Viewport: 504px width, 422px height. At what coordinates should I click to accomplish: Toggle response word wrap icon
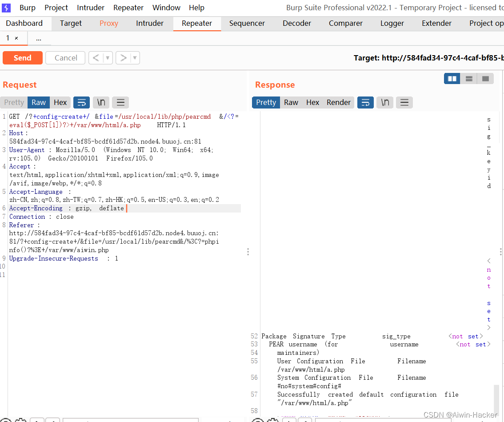point(365,103)
